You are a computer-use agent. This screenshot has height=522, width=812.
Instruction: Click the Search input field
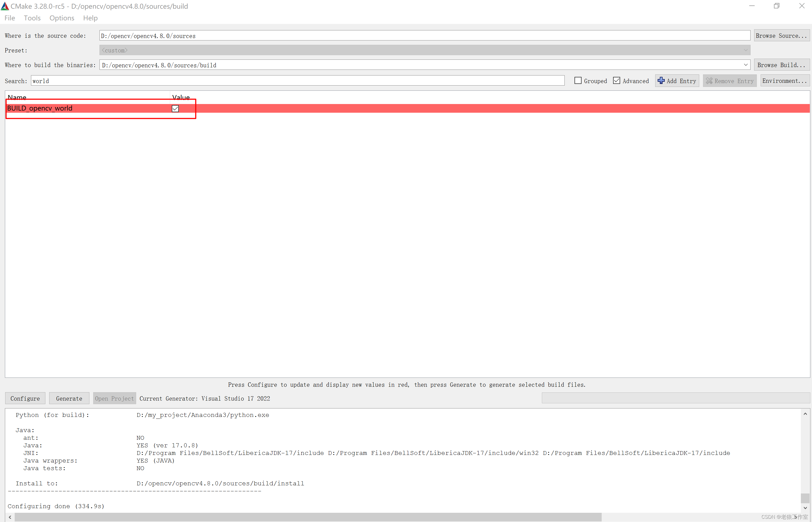(298, 81)
